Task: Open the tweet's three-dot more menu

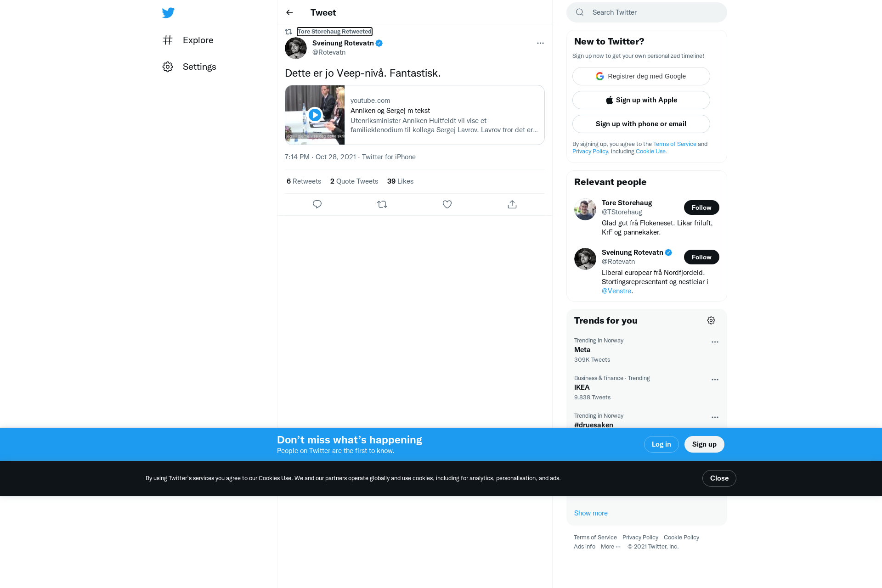Action: 540,43
